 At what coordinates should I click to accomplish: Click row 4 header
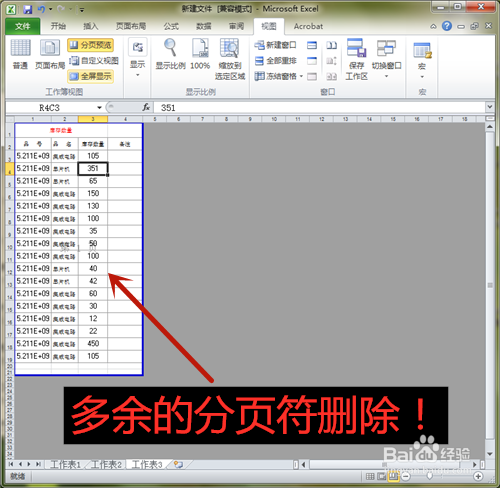click(10, 169)
